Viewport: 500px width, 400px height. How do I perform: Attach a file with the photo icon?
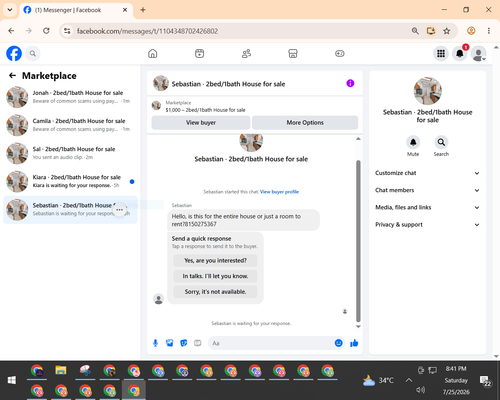[x=170, y=343]
